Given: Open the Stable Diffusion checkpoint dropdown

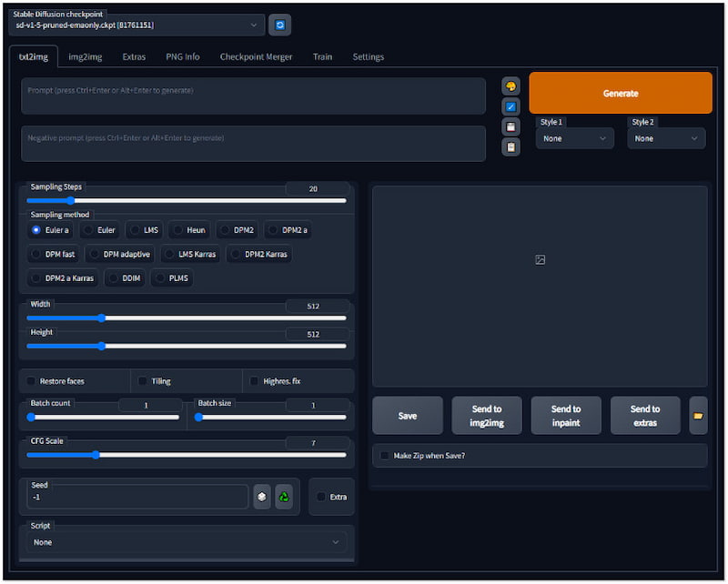Looking at the screenshot, I should [138, 25].
